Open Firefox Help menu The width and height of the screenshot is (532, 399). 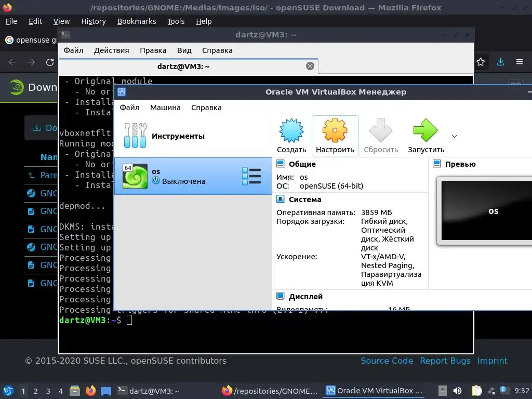tap(204, 21)
